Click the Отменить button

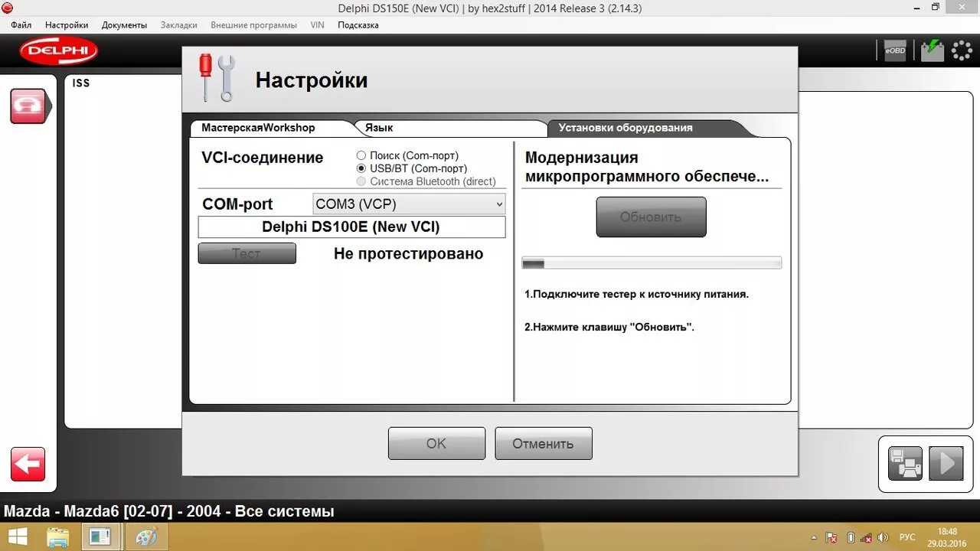543,444
